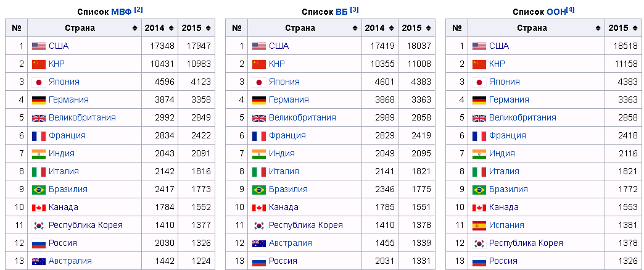Open the Франция link in the МВФ list
644x270 pixels.
pos(67,136)
